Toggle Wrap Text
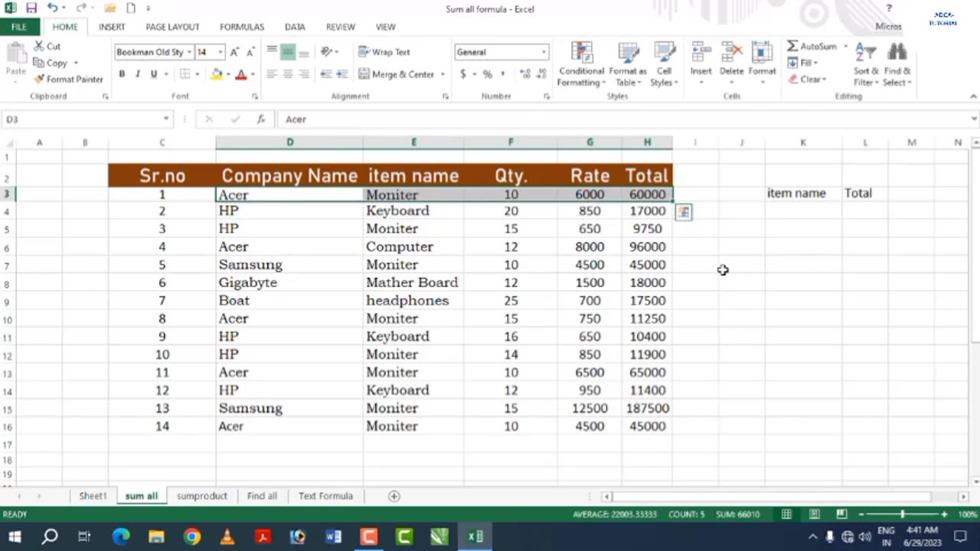This screenshot has height=551, width=980. coord(384,52)
